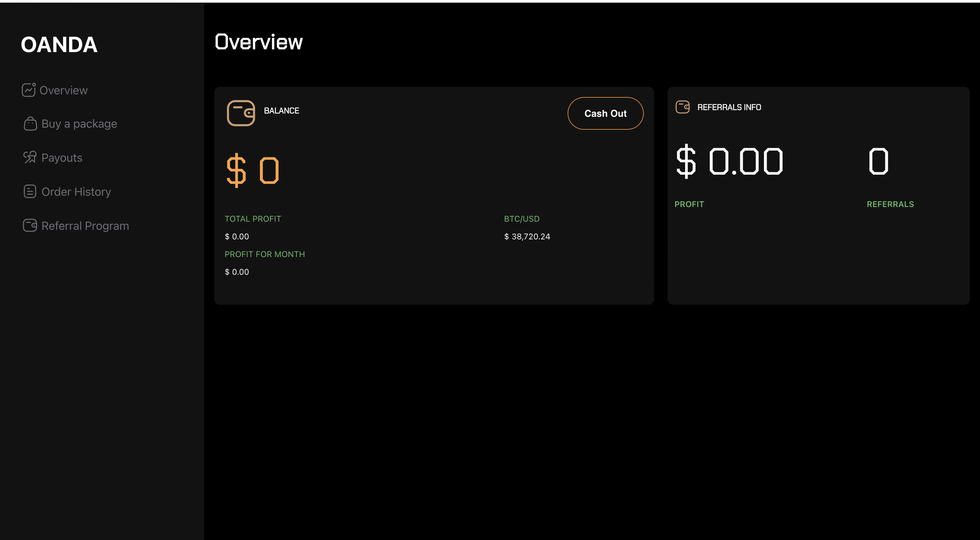980x540 pixels.
Task: Click the $ 0.00 under Total Profit
Action: coord(236,236)
